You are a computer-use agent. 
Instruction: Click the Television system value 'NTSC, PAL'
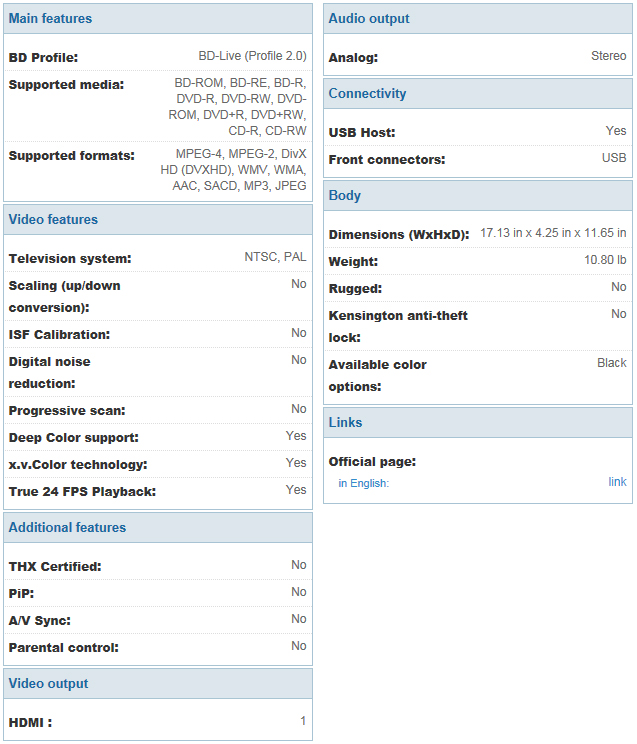click(275, 257)
